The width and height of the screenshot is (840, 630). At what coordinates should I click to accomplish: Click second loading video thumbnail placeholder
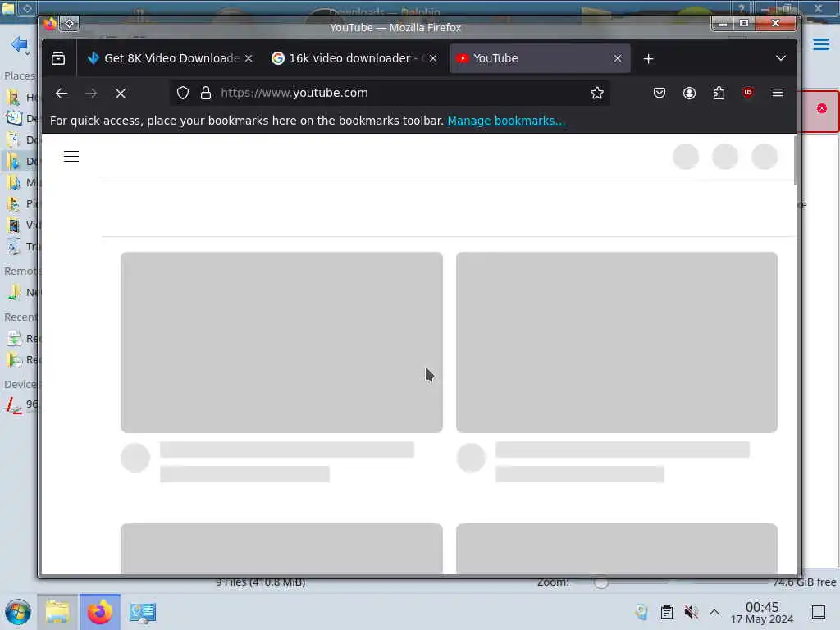pyautogui.click(x=617, y=342)
